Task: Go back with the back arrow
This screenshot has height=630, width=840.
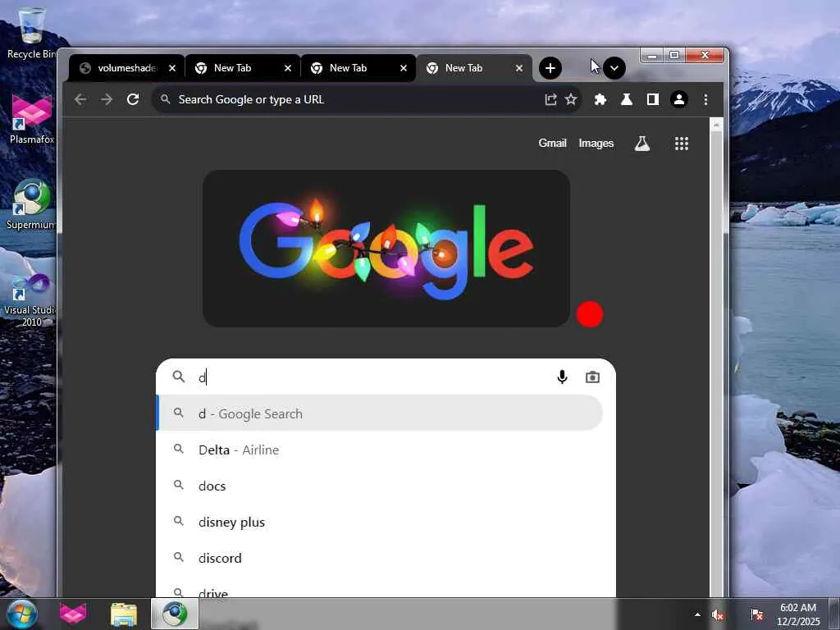Action: click(80, 99)
